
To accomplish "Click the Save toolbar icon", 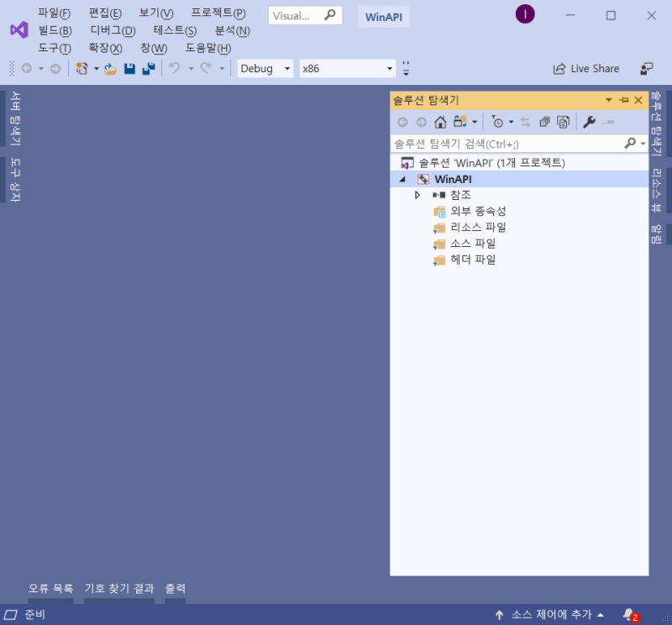I will pyautogui.click(x=129, y=69).
